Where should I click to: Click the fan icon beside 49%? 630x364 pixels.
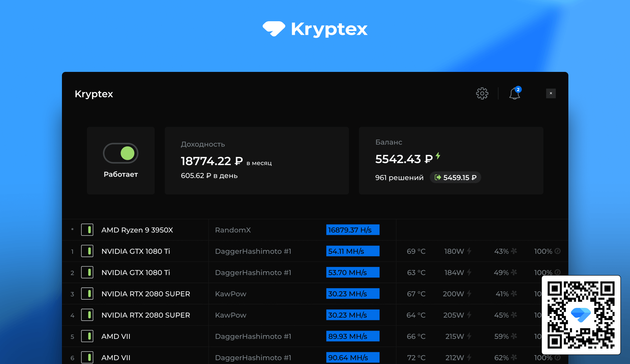pyautogui.click(x=514, y=272)
